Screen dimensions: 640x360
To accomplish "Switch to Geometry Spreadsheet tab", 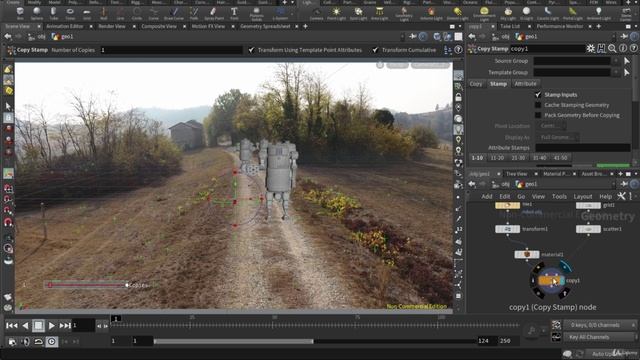I will pos(265,26).
